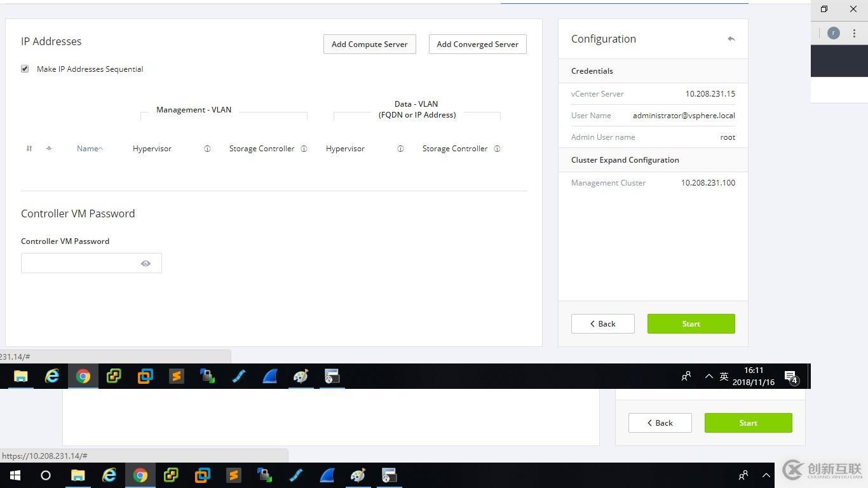The image size is (868, 488).
Task: Open File Explorer on the bottom taskbar
Action: click(78, 475)
